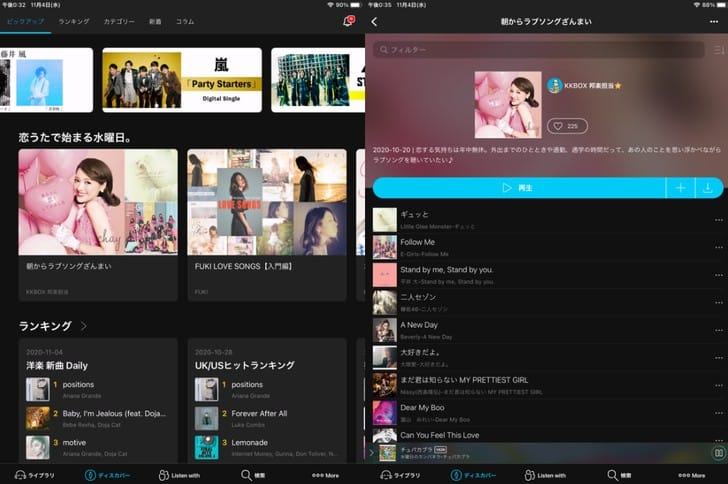Click the filter search field
Screen dimensions: 728x484
tap(539, 49)
